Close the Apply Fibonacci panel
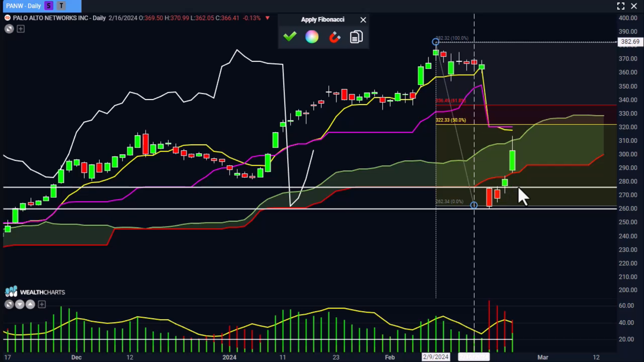 coord(363,20)
